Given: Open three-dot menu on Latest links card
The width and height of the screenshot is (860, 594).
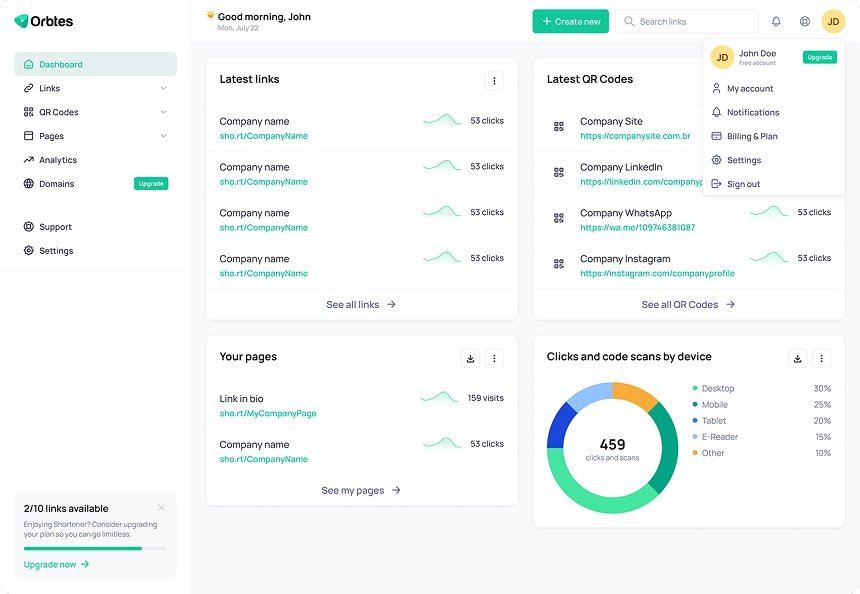Looking at the screenshot, I should (x=494, y=81).
